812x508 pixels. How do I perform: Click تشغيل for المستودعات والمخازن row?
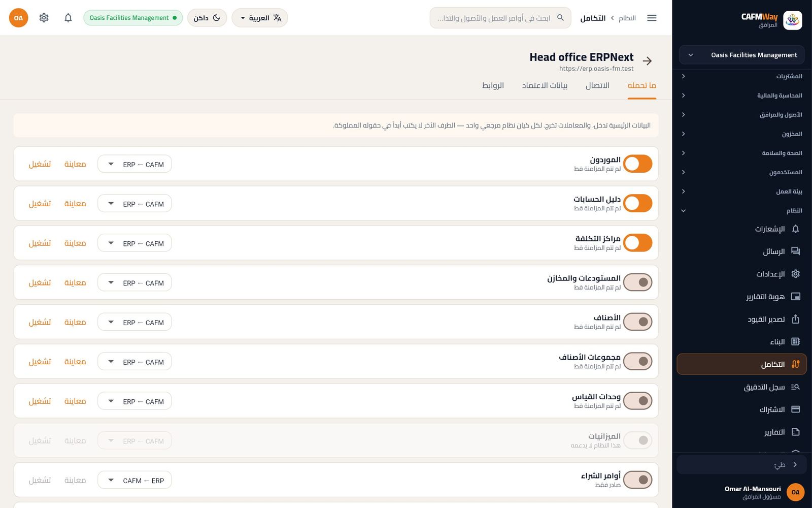pyautogui.click(x=40, y=282)
